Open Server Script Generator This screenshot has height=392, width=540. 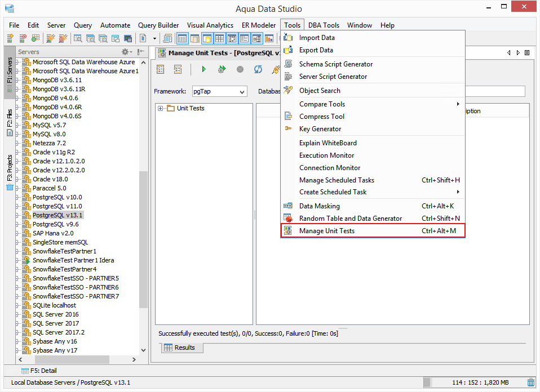point(373,77)
